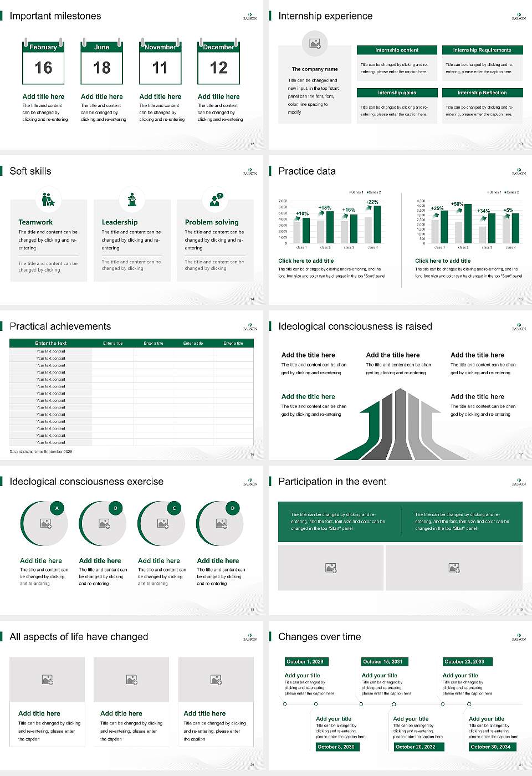Select the Teamwork people icon
The width and height of the screenshot is (532, 776).
[x=48, y=199]
